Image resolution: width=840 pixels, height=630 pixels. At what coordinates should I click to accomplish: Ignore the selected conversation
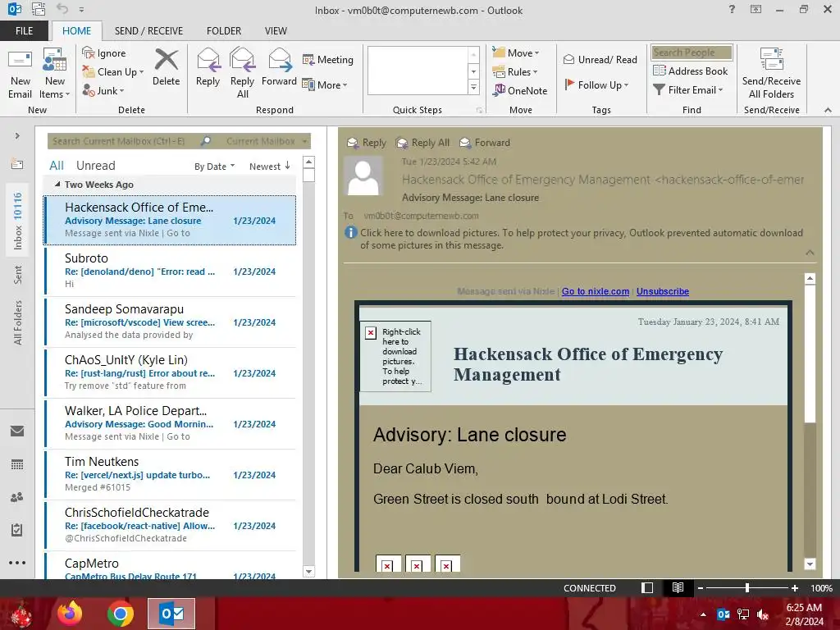pos(104,53)
